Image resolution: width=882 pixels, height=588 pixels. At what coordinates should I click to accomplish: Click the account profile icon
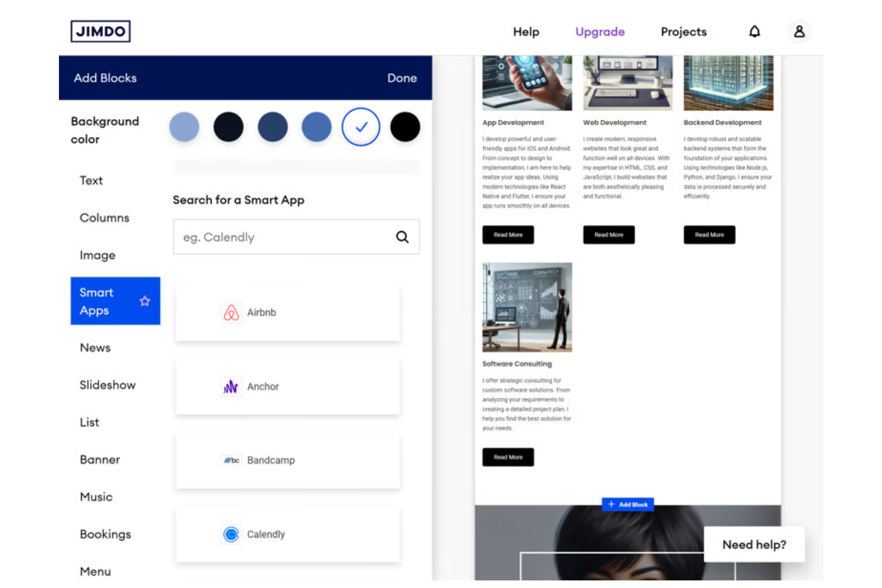pyautogui.click(x=799, y=32)
